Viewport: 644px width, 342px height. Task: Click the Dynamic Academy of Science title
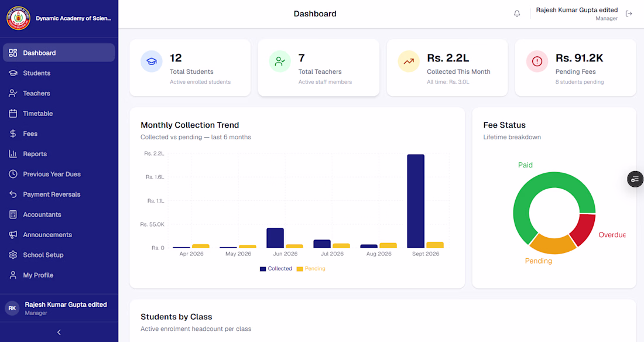point(73,18)
